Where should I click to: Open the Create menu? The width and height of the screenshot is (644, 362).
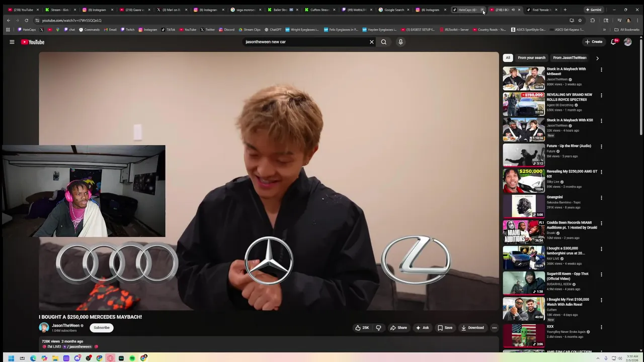[594, 42]
